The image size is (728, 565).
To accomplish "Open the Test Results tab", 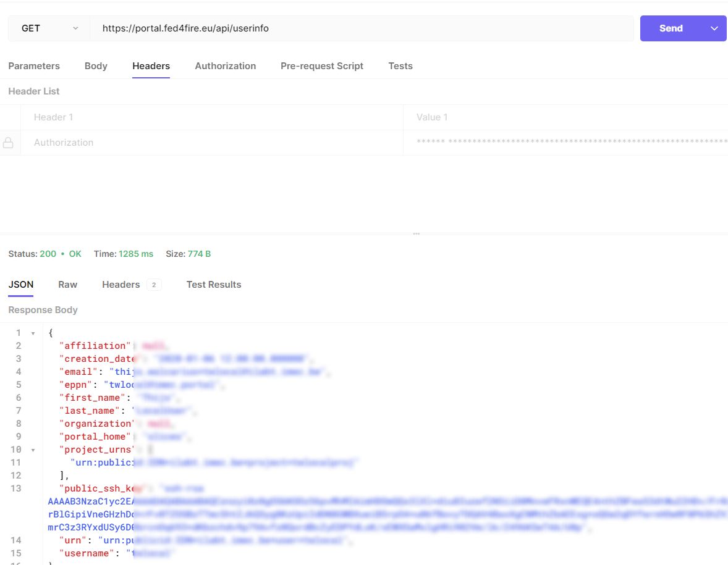I will (214, 285).
